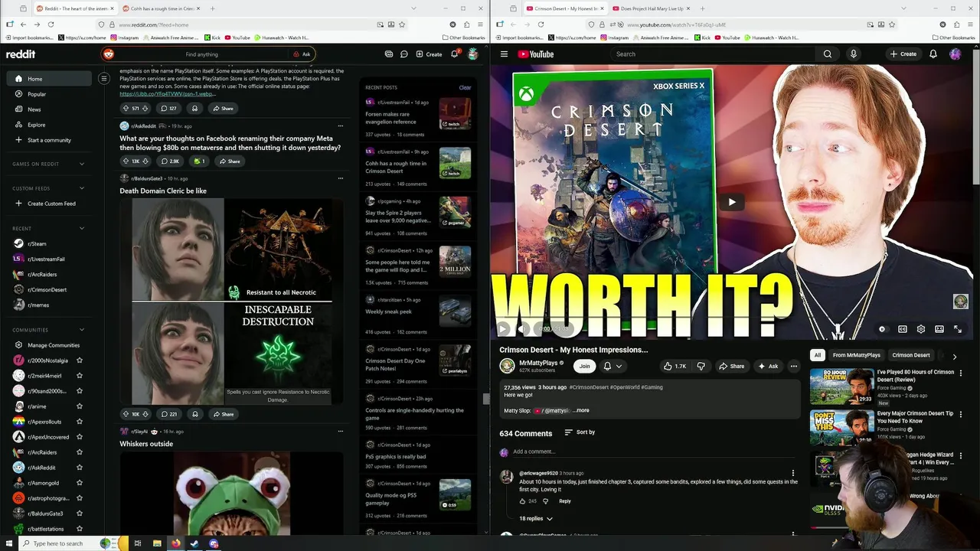The image size is (980, 551).
Task: Expand video description with ...more
Action: [x=581, y=411]
